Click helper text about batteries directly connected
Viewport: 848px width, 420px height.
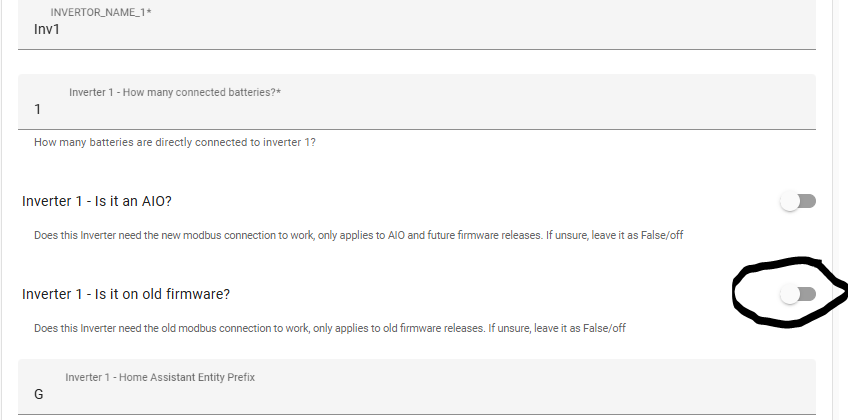175,143
